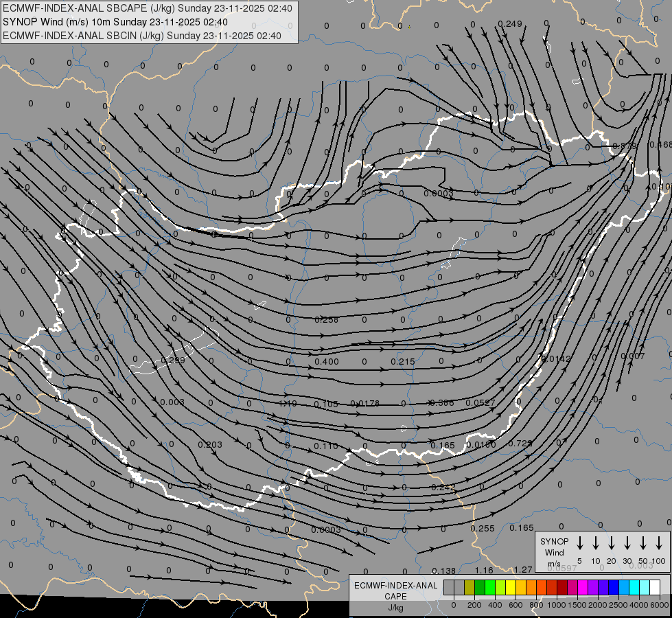This screenshot has height=618, width=672.
Task: Click the map value 1.27
Action: [523, 569]
